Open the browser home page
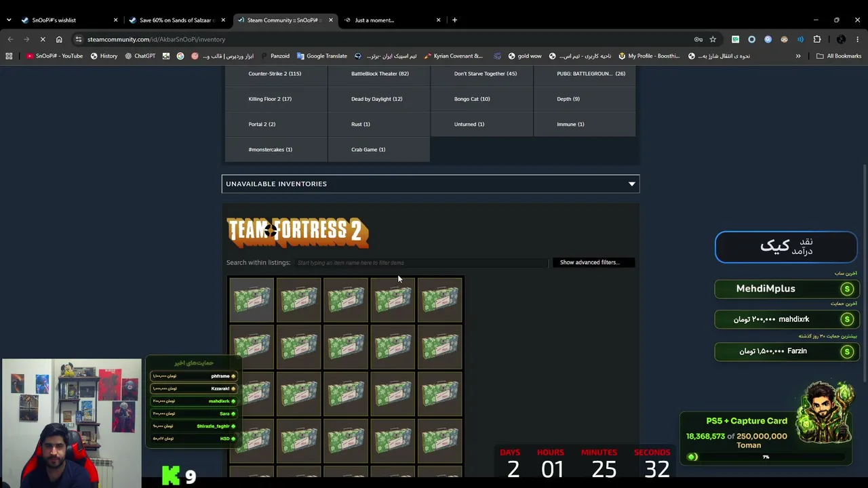This screenshot has height=488, width=868. click(59, 39)
